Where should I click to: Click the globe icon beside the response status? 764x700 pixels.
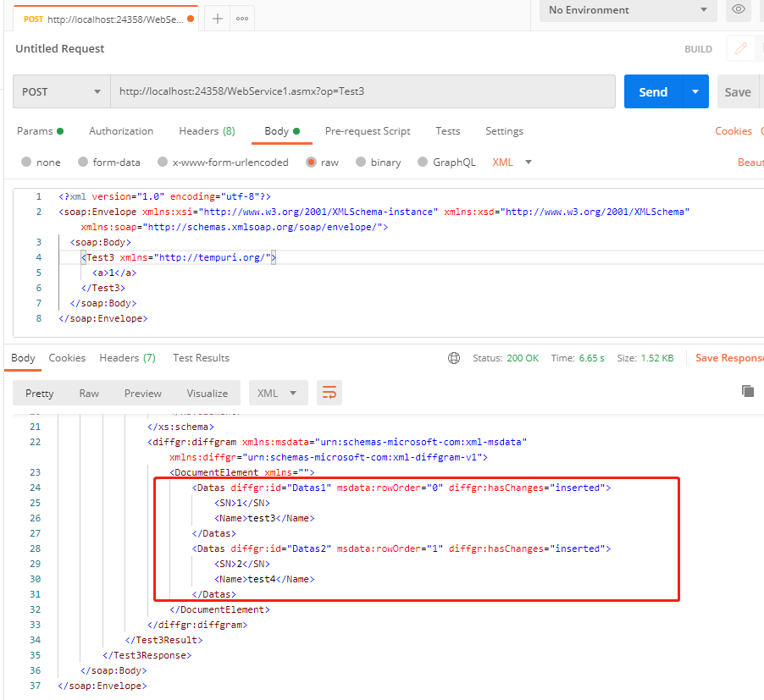[456, 357]
